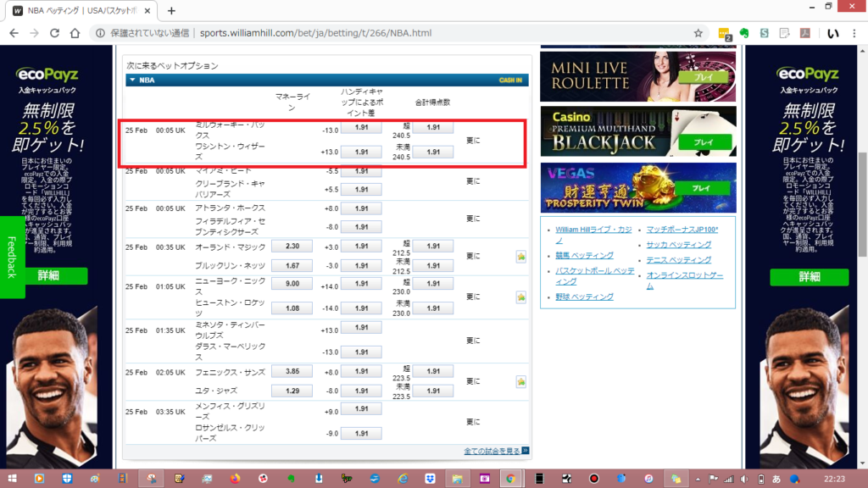Select -13.0 handicap odds for ミルウォーキー・バックス
The height and width of the screenshot is (488, 868).
(x=361, y=127)
